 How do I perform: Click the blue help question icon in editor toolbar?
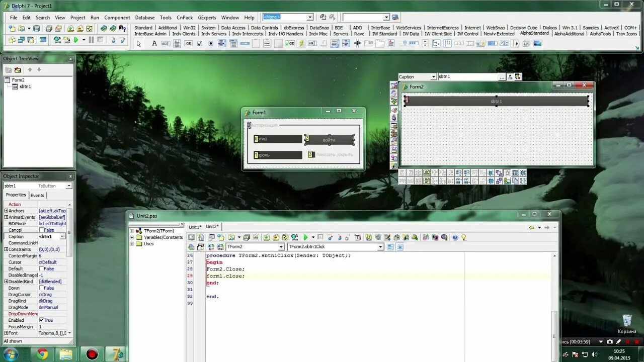pyautogui.click(x=455, y=237)
